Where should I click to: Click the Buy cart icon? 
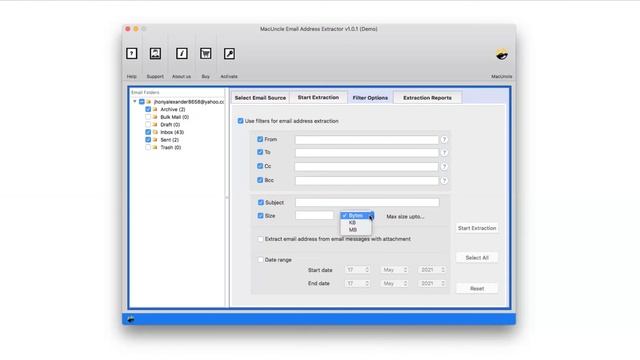(x=205, y=53)
